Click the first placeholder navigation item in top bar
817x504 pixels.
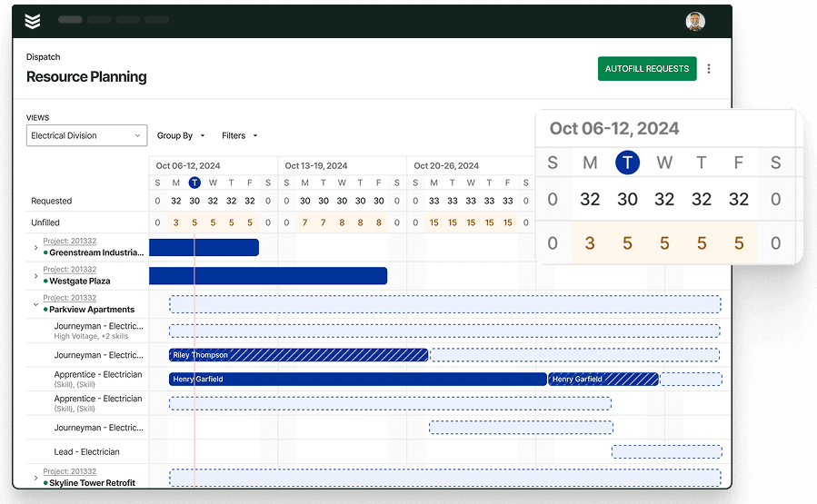(x=70, y=20)
